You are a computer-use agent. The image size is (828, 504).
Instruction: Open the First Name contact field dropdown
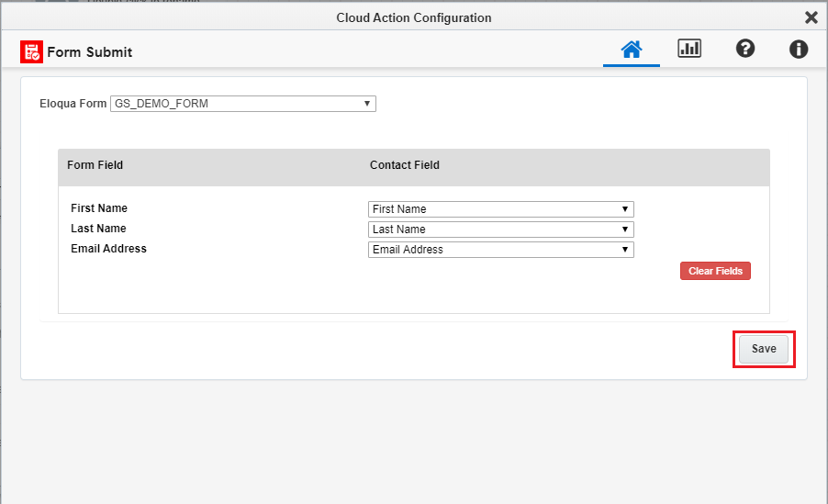500,209
